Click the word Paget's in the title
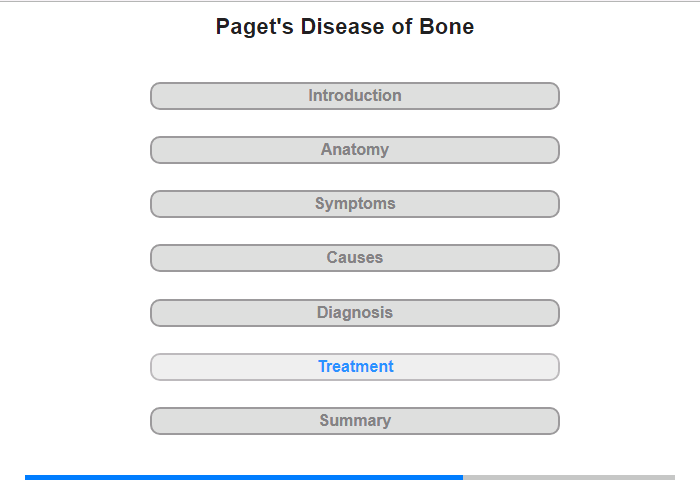This screenshot has height=480, width=700. [254, 28]
